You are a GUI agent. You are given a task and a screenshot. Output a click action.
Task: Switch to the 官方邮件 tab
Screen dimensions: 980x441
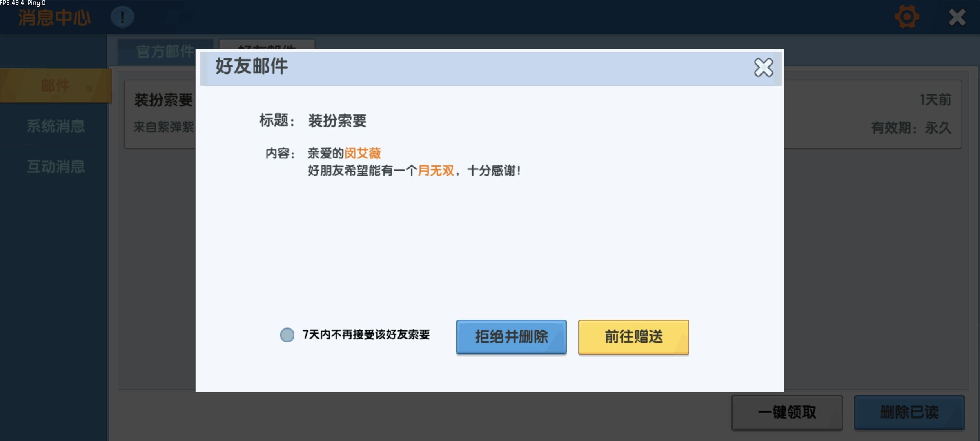[x=165, y=51]
